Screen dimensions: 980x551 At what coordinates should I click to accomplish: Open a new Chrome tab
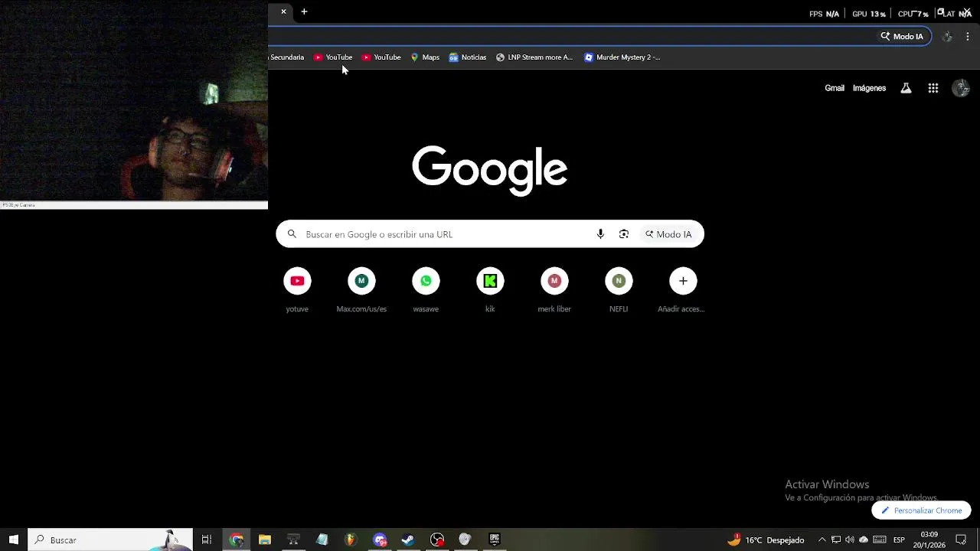[304, 11]
